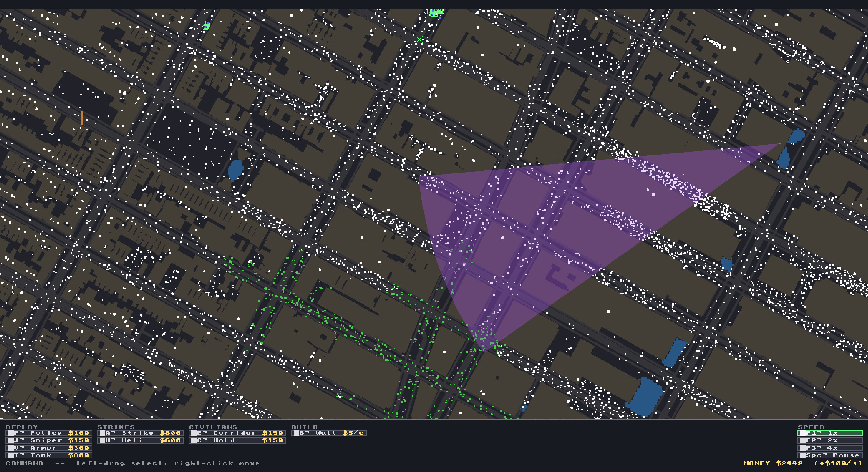The width and height of the screenshot is (868, 472).
Task: Click the orange vertical marker on the map
Action: [x=82, y=118]
